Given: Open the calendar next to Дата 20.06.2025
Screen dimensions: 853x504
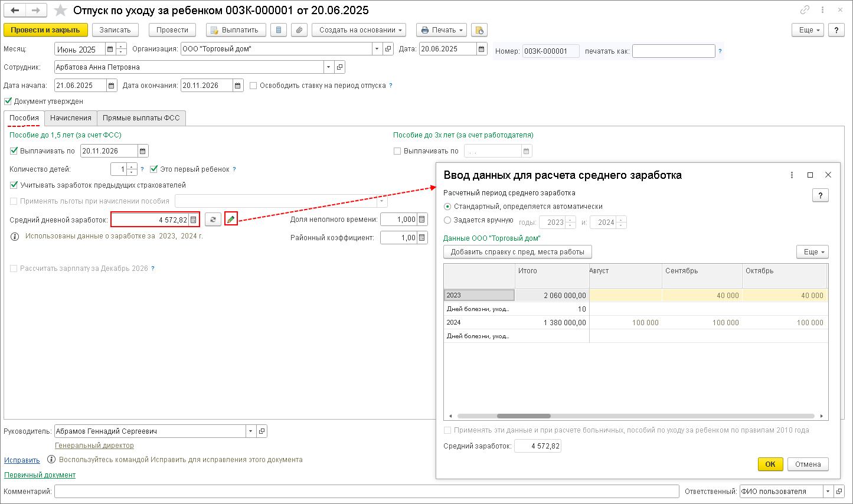Looking at the screenshot, I should [482, 49].
